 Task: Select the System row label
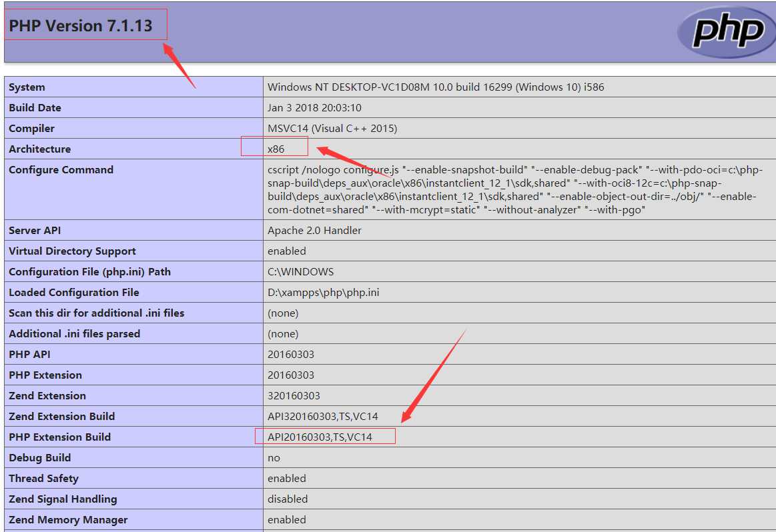(x=27, y=87)
